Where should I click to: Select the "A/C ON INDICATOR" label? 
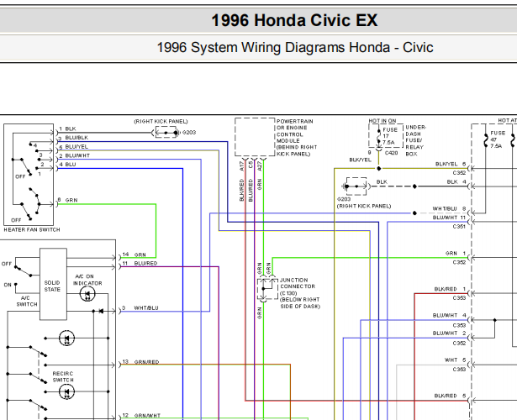(x=87, y=280)
